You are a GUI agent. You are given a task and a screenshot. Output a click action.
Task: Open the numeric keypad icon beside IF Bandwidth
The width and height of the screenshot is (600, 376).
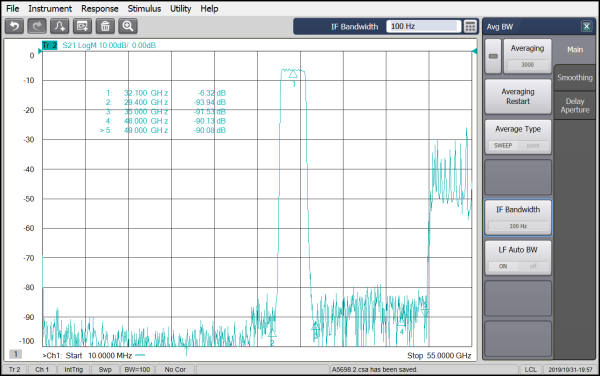click(x=470, y=26)
